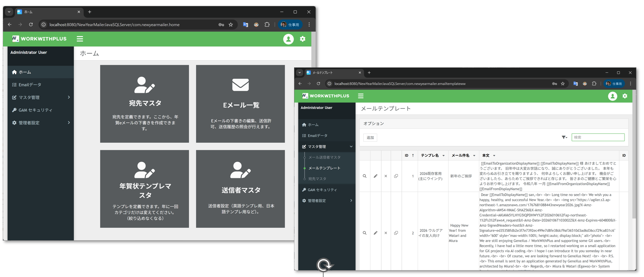
Task: Expand マスタ管理 in the Home window sidebar
Action: click(40, 97)
